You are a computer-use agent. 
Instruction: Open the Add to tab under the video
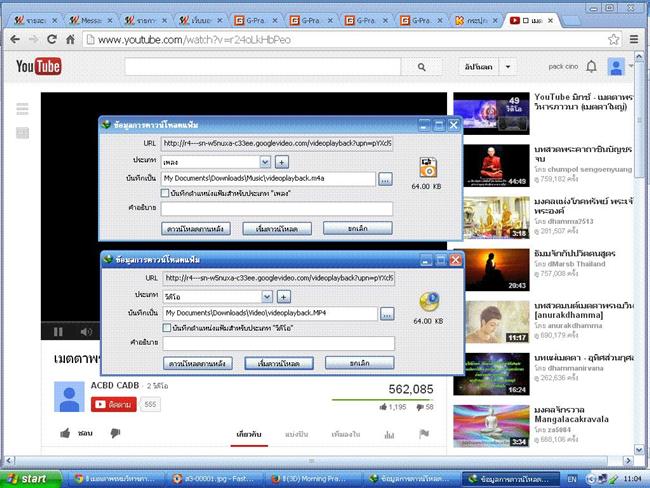point(346,434)
